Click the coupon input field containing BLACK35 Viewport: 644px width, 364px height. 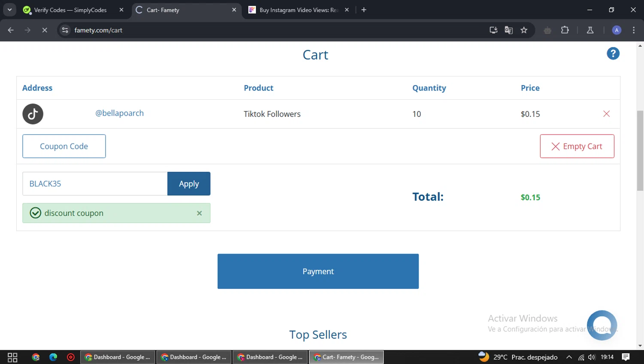(x=95, y=184)
